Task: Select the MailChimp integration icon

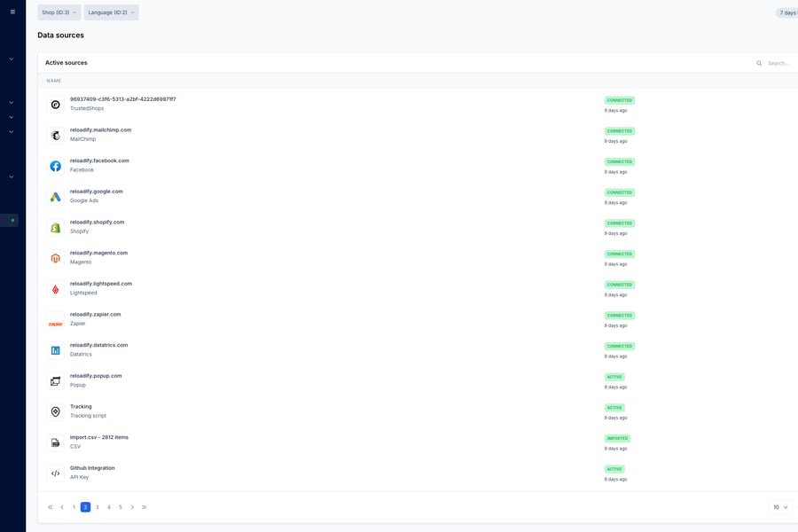Action: 54,134
